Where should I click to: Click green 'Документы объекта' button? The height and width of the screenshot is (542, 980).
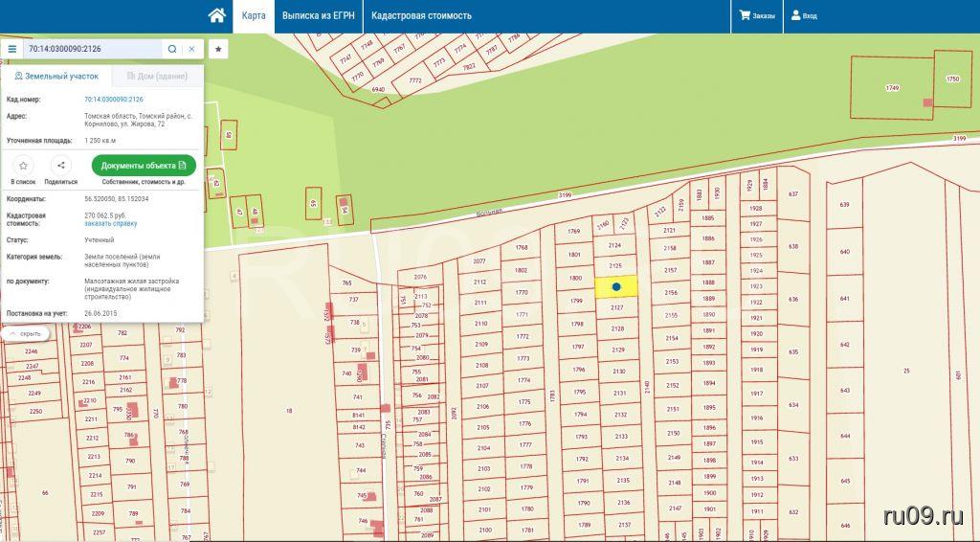[144, 166]
